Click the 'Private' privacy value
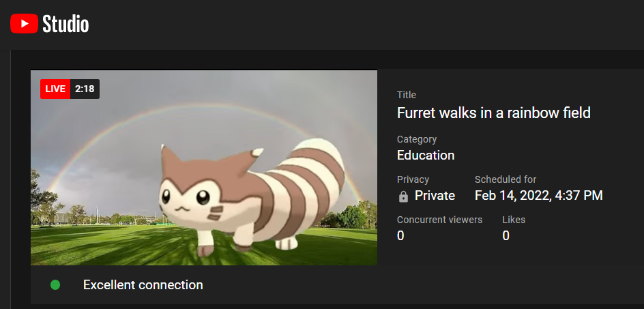 [x=435, y=196]
